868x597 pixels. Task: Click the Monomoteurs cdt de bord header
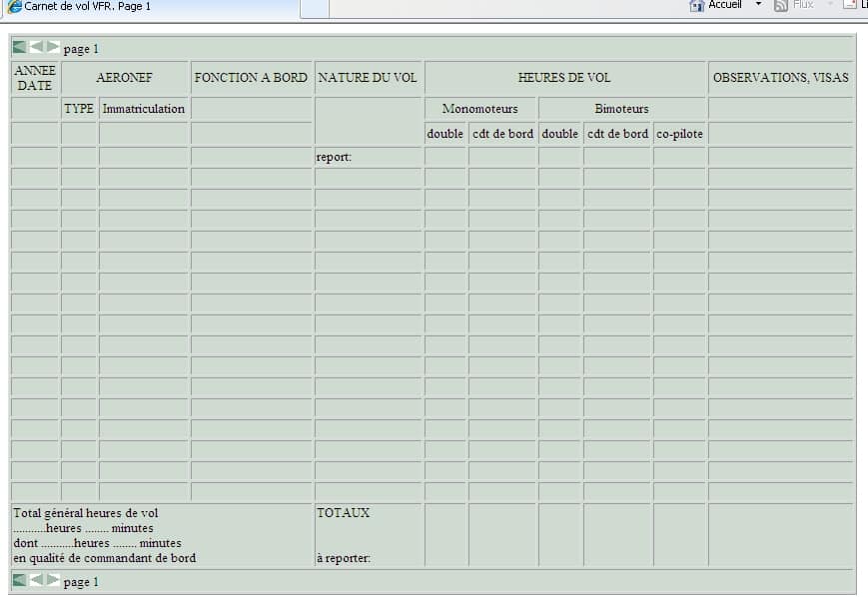pyautogui.click(x=500, y=133)
